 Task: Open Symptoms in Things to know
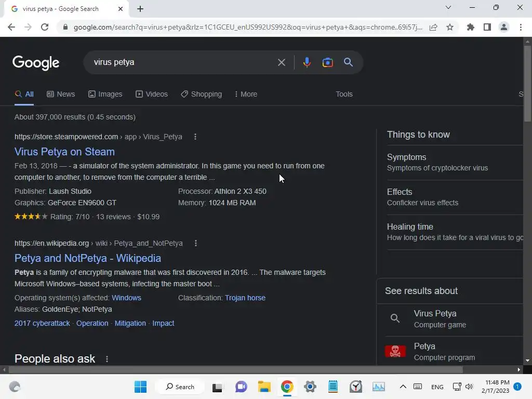coord(455,163)
